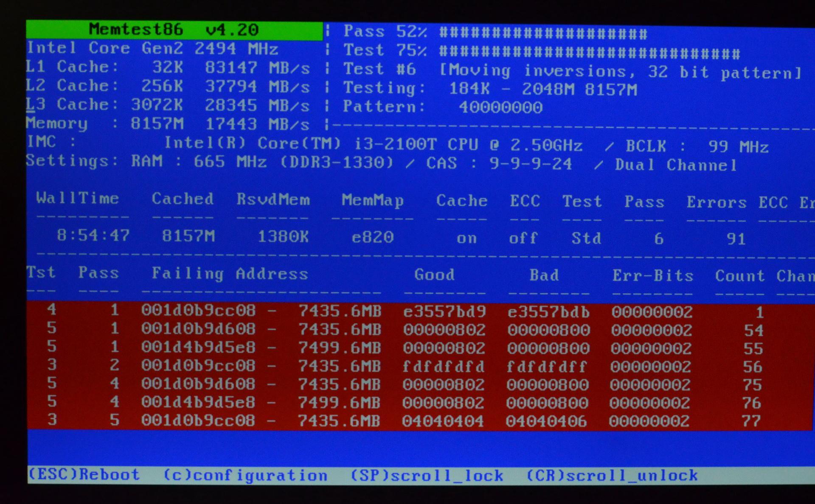Click the WallTime value 8:54:47
This screenshot has height=504, width=815.
point(93,235)
